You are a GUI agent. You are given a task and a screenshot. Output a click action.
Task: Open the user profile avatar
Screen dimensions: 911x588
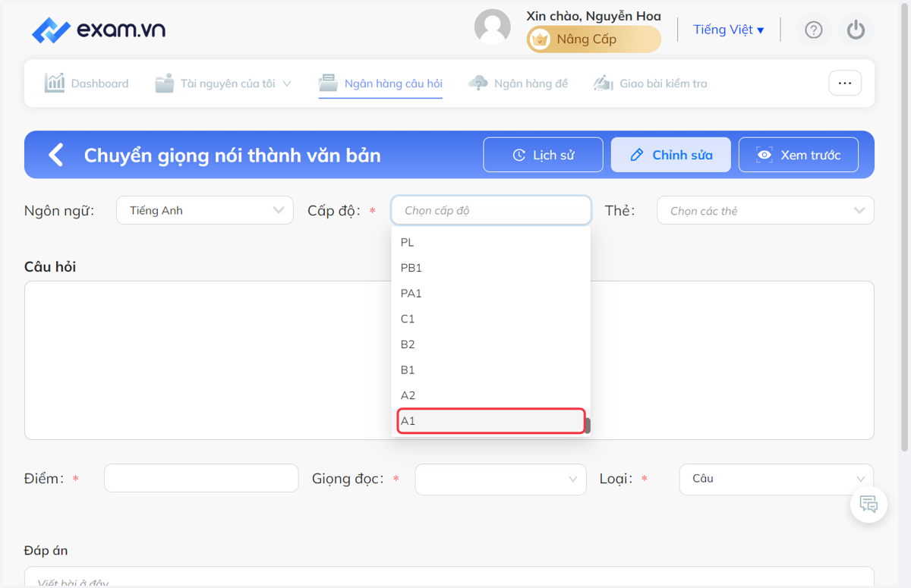pyautogui.click(x=493, y=27)
